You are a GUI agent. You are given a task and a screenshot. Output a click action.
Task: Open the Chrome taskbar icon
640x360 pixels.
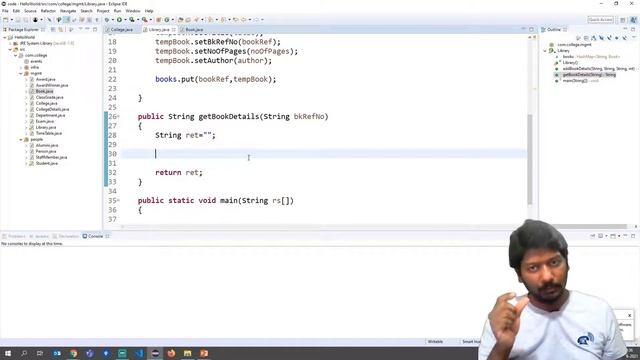(x=73, y=353)
